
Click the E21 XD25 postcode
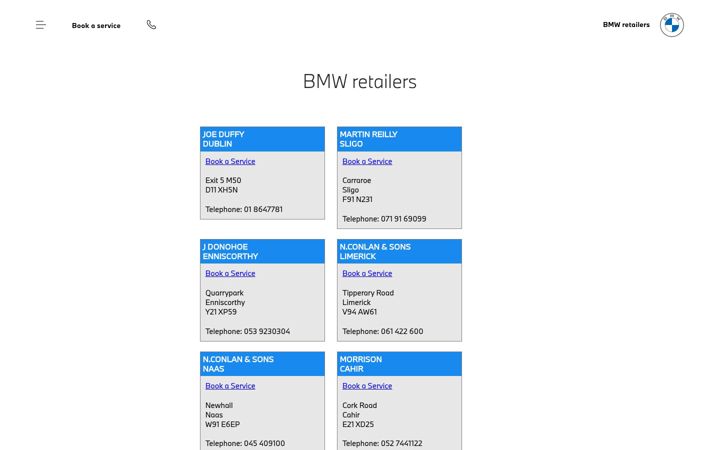point(358,424)
